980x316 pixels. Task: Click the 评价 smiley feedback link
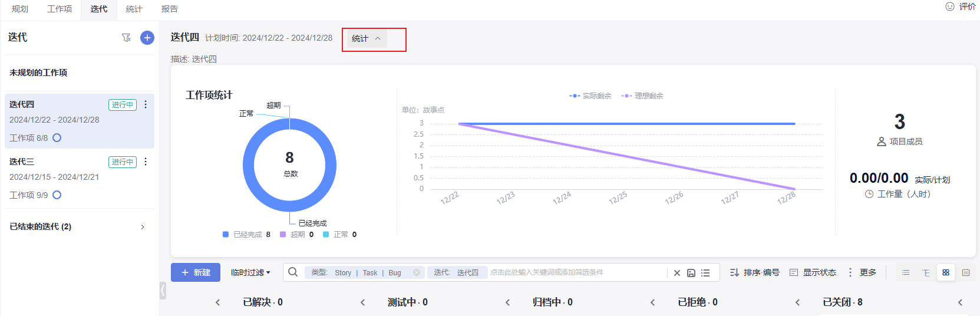(x=961, y=6)
